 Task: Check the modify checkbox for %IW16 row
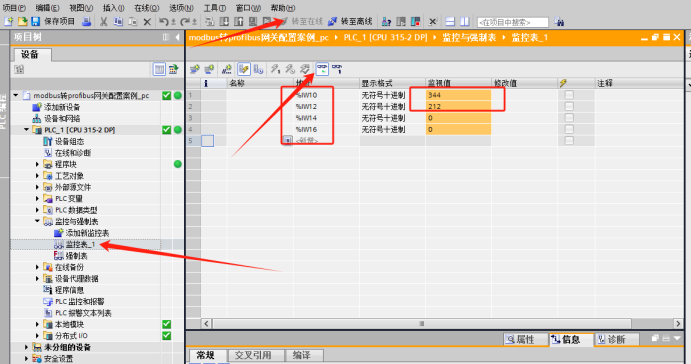click(569, 129)
